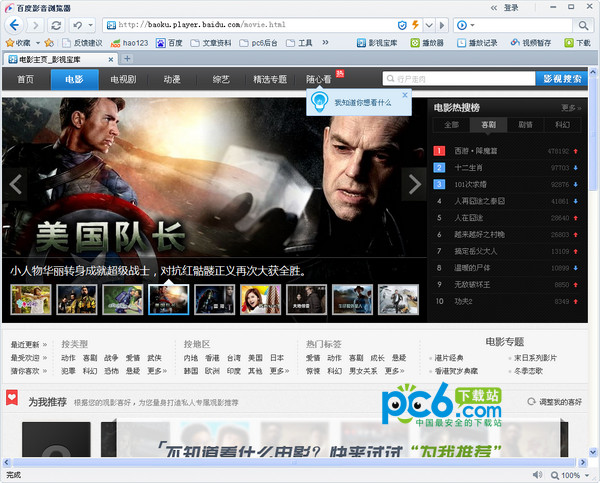
Task: Expand the 收藏 dropdown arrow
Action: point(38,43)
